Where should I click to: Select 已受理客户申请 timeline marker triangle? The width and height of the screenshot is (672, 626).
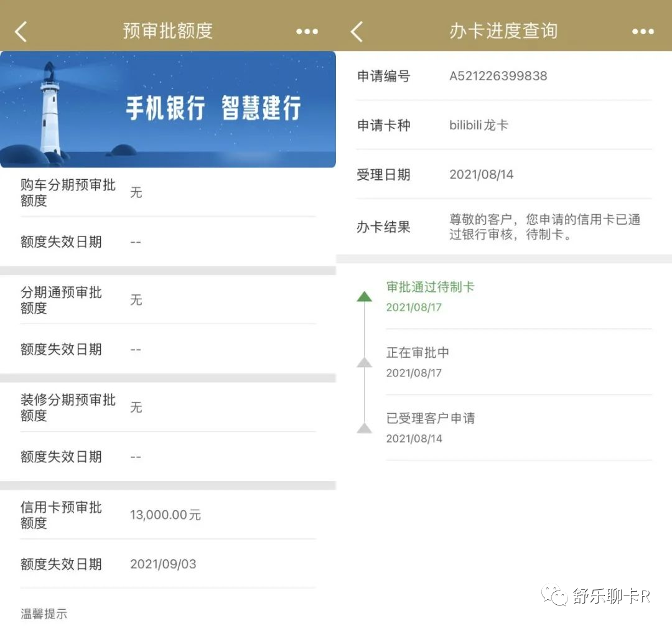pyautogui.click(x=364, y=427)
